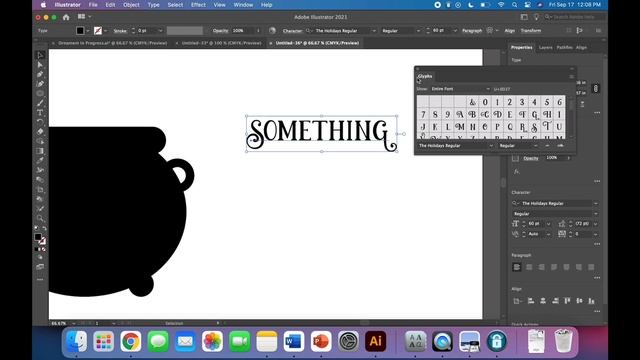Set Justify all lines
This screenshot has height=360, width=640.
(x=591, y=267)
